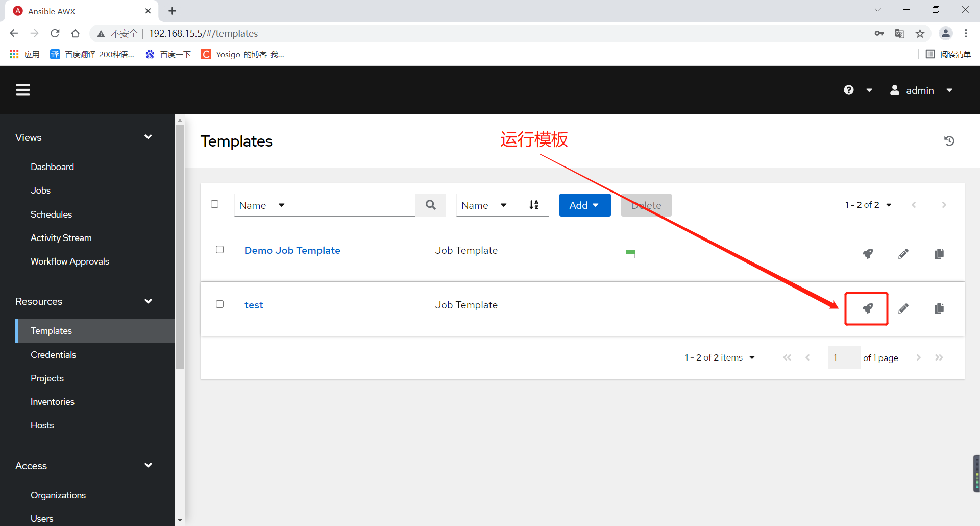Open the hamburger navigation menu
This screenshot has height=526, width=980.
click(x=23, y=90)
